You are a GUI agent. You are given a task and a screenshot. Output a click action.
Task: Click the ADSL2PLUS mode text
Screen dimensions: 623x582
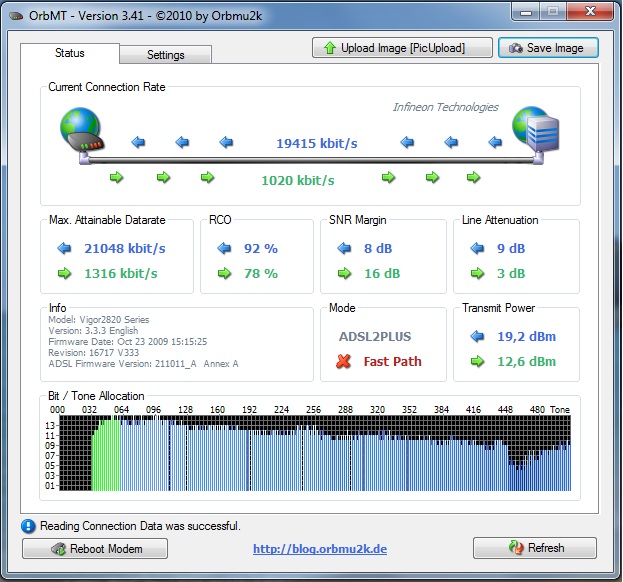375,336
